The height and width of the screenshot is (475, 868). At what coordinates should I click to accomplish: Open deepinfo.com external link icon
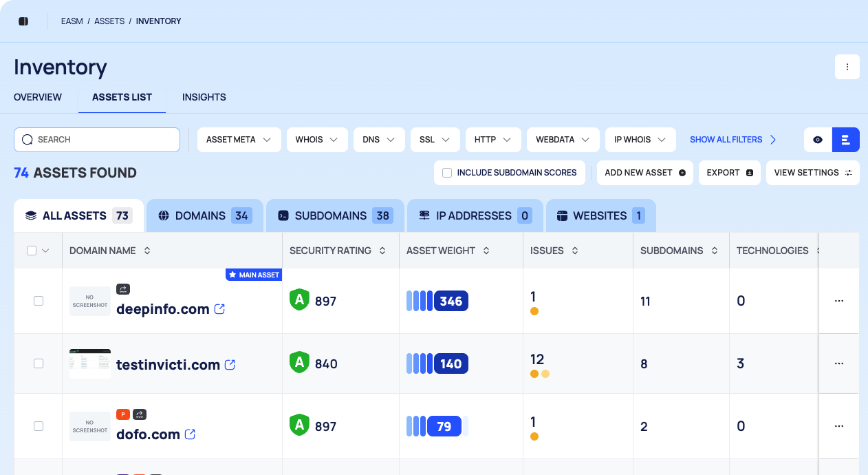[x=220, y=309]
